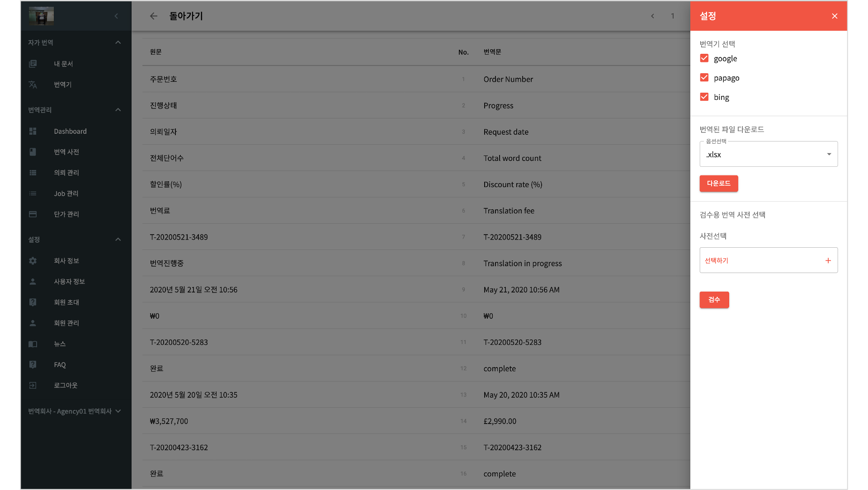The image size is (868, 490).
Task: Click the 회사 정보 gear icon
Action: coord(33,261)
